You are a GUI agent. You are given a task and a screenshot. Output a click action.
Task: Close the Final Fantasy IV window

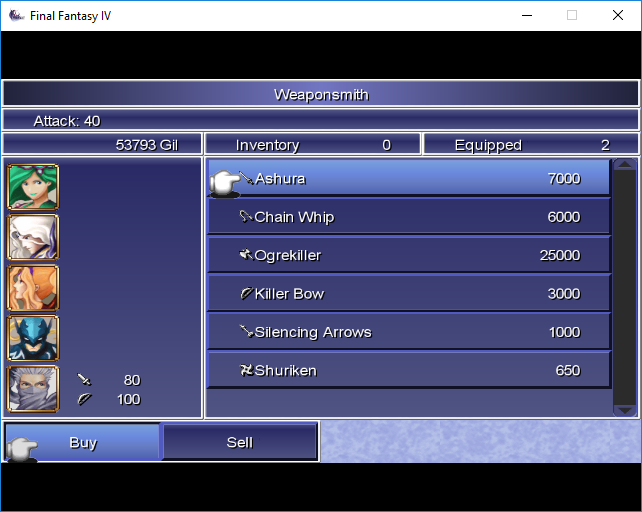[x=618, y=16]
